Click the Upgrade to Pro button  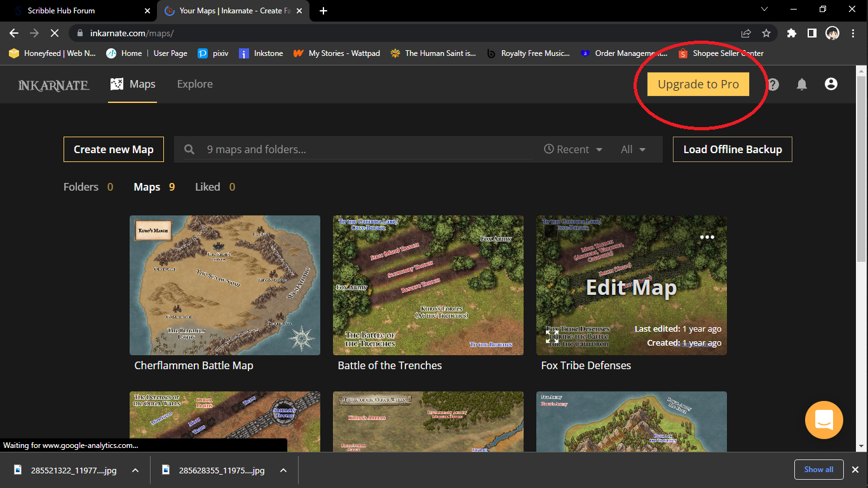(698, 85)
